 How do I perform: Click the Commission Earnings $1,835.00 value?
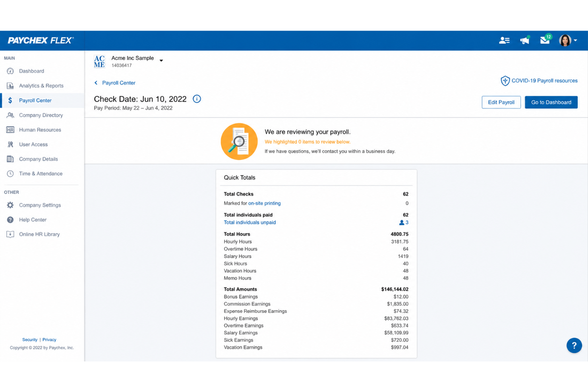[x=398, y=304]
